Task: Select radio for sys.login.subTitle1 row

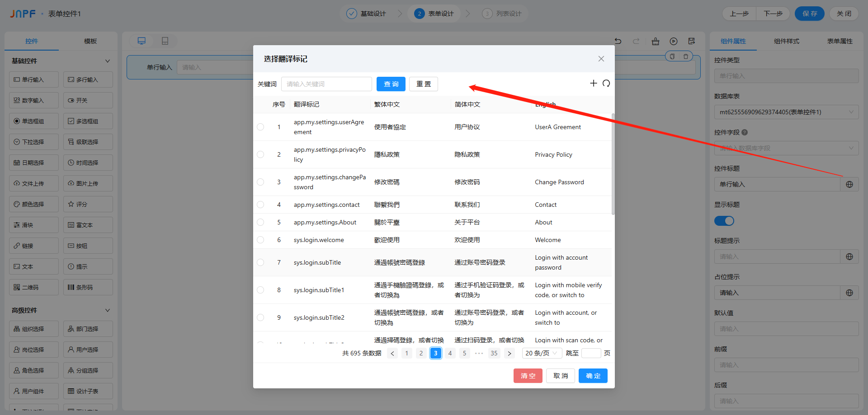Action: (x=260, y=290)
